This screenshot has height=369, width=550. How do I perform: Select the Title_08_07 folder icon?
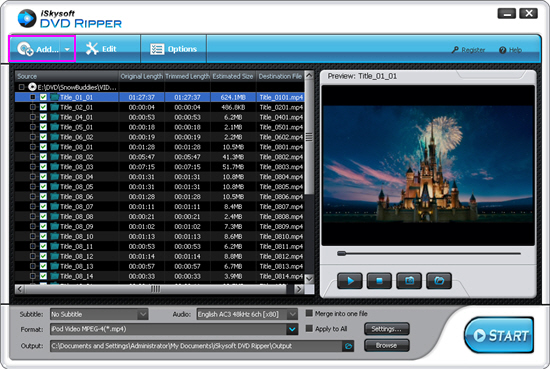click(54, 206)
